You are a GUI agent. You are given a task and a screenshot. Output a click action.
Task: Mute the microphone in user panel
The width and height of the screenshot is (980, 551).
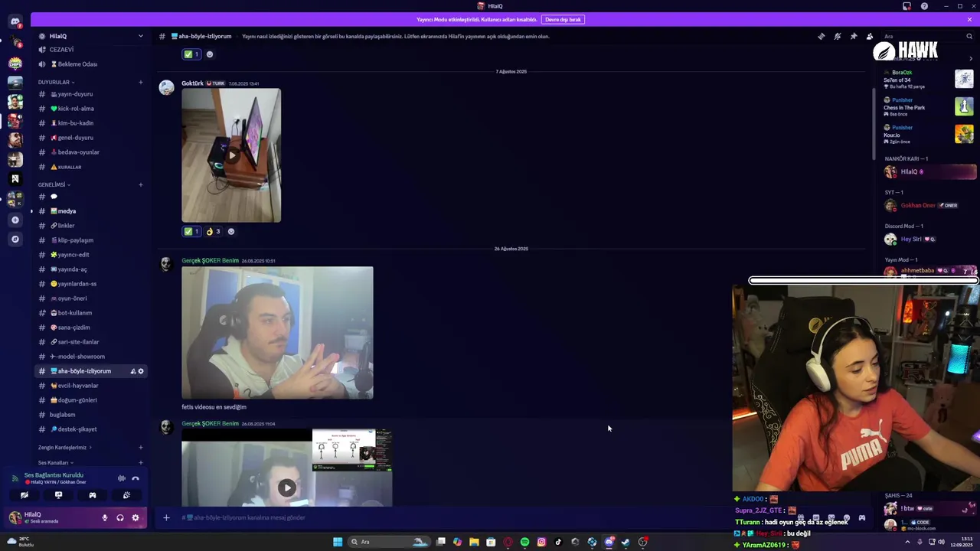(x=105, y=518)
